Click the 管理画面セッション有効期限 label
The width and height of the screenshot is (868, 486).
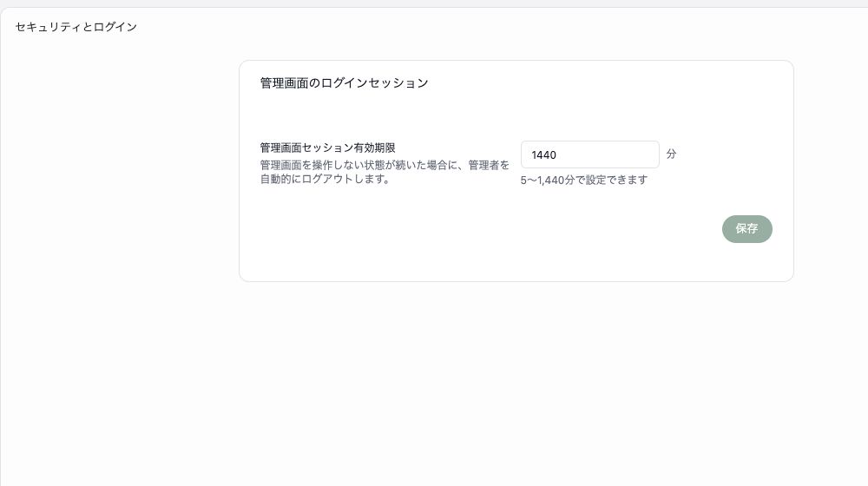click(327, 148)
